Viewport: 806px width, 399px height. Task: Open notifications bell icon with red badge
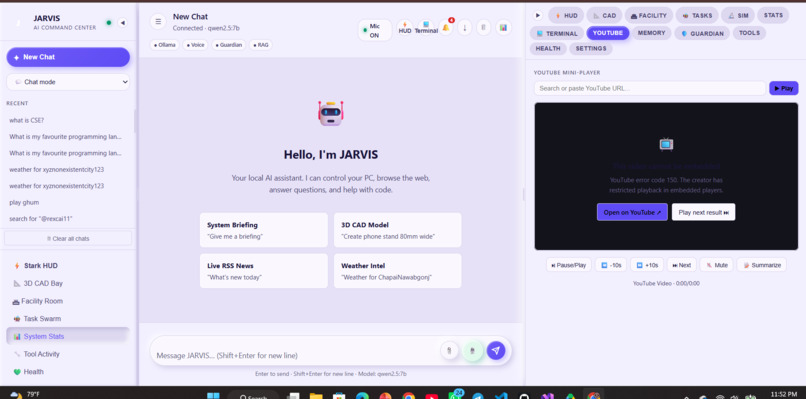pyautogui.click(x=446, y=27)
